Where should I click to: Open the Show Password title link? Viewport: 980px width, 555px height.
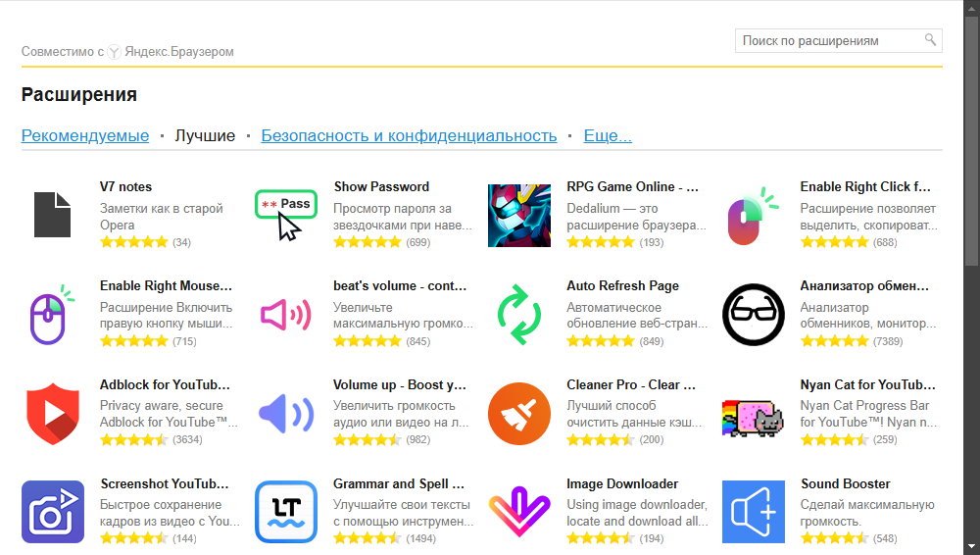coord(381,186)
